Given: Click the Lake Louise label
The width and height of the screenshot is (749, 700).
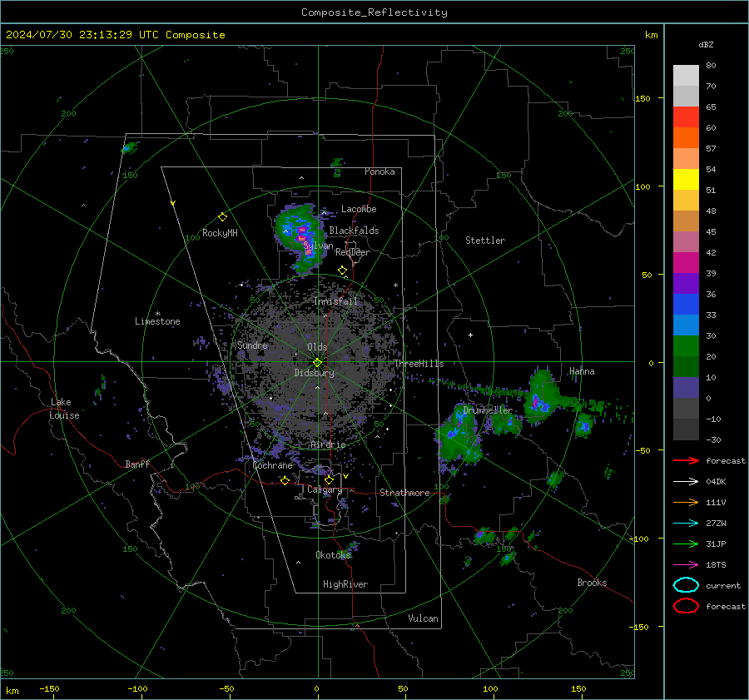Looking at the screenshot, I should (x=64, y=409).
